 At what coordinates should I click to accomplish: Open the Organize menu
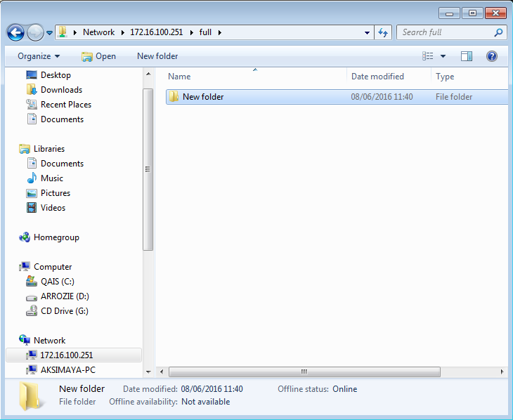[39, 56]
